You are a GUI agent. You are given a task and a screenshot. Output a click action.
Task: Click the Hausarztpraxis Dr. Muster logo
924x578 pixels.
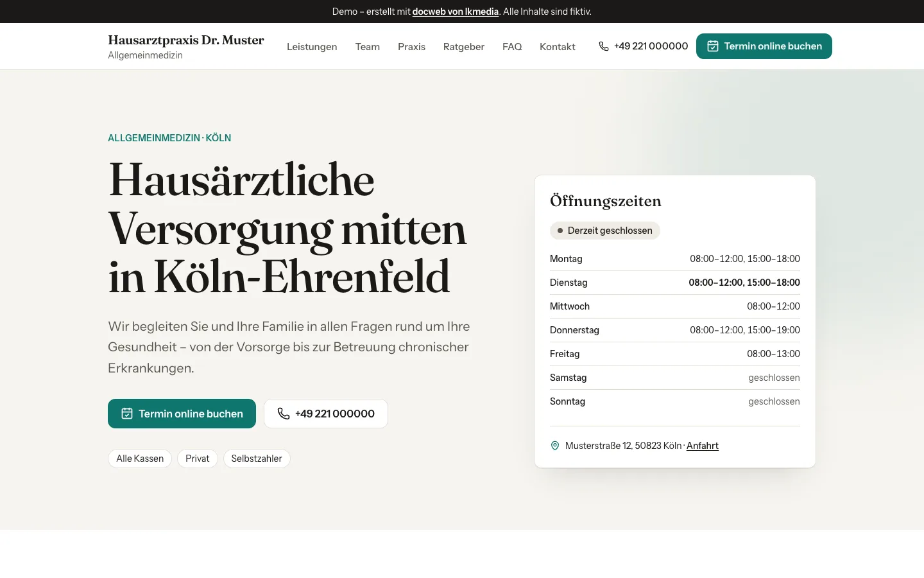(186, 40)
